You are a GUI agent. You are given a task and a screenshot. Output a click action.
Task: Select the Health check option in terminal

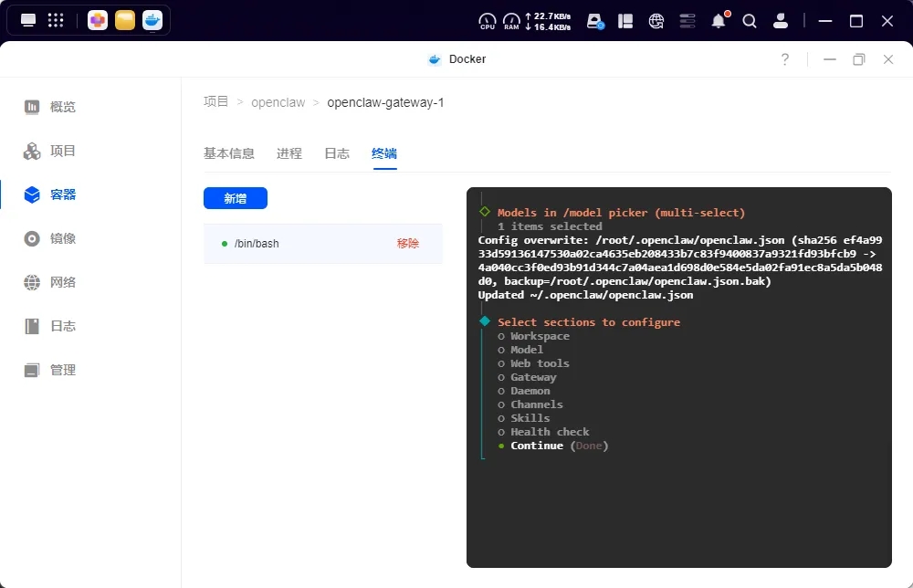[549, 432]
